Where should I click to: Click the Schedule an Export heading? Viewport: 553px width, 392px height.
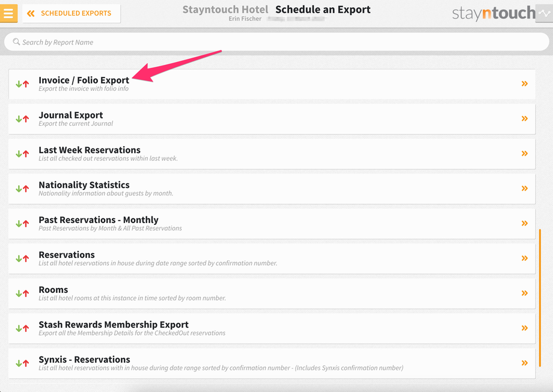pyautogui.click(x=323, y=10)
